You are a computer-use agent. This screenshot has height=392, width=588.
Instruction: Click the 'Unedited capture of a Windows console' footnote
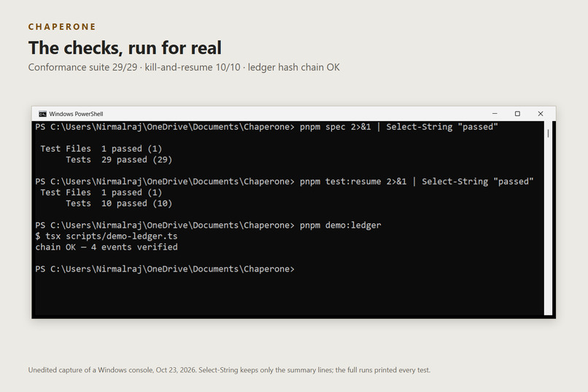coord(229,370)
